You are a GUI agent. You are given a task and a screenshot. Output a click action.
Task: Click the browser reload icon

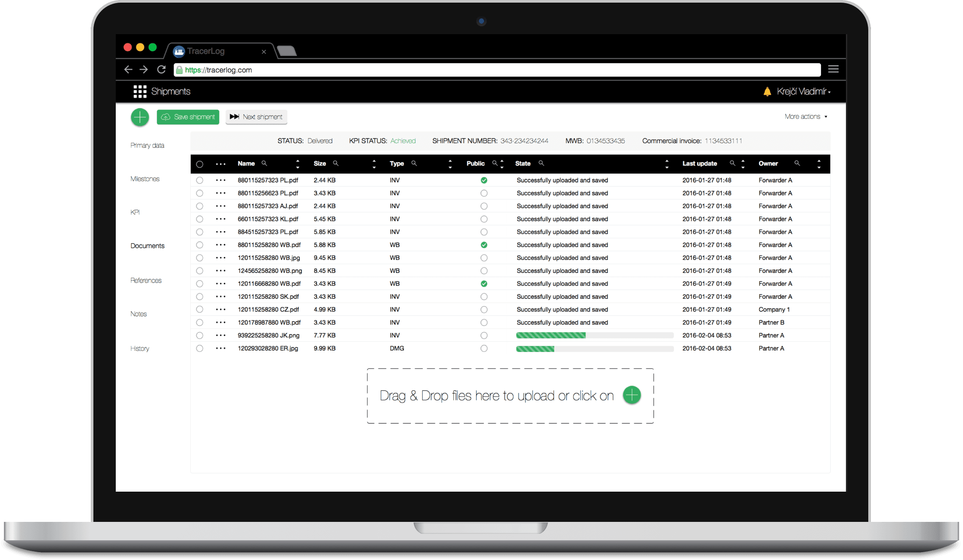pos(160,69)
